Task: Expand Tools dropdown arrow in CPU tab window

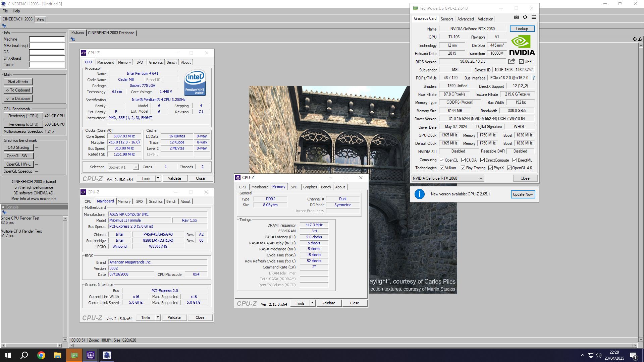Action: (158, 178)
